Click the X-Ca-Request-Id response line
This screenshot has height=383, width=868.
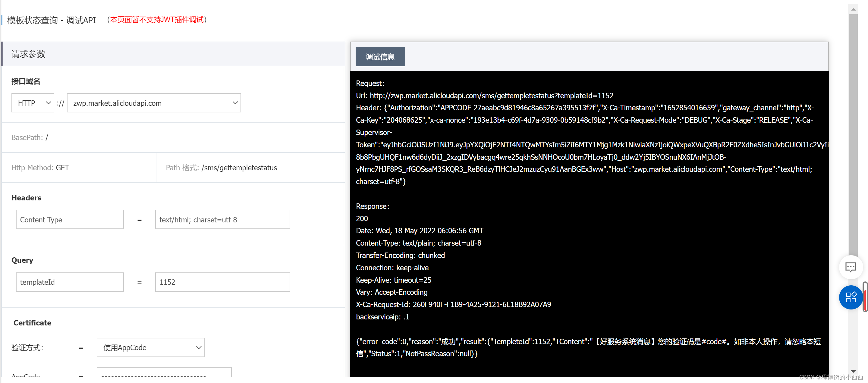tap(453, 305)
